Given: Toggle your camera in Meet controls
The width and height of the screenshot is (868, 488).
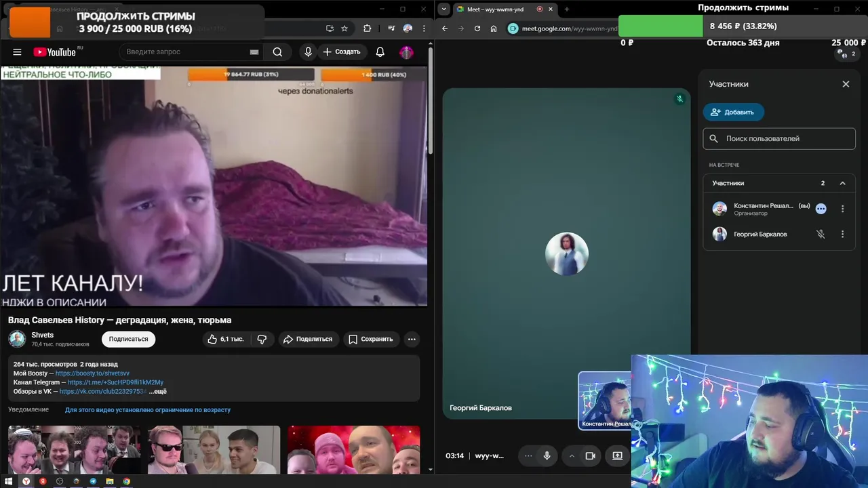Looking at the screenshot, I should pos(590,455).
